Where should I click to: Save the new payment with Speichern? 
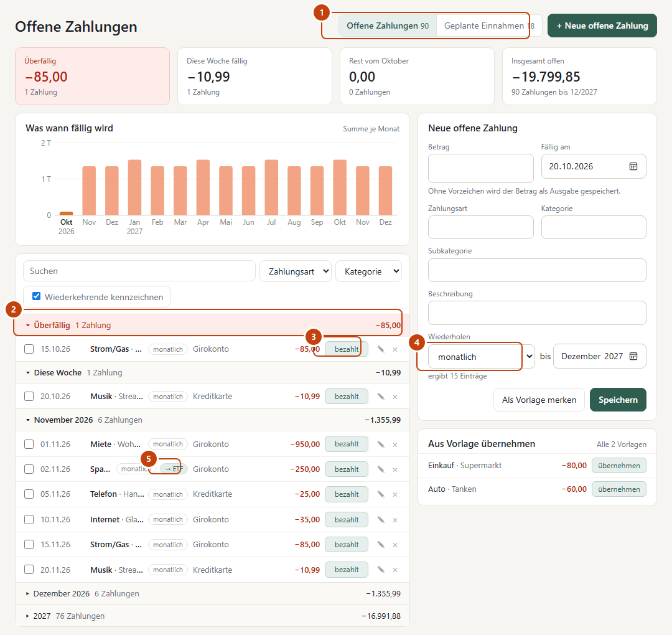click(x=618, y=400)
